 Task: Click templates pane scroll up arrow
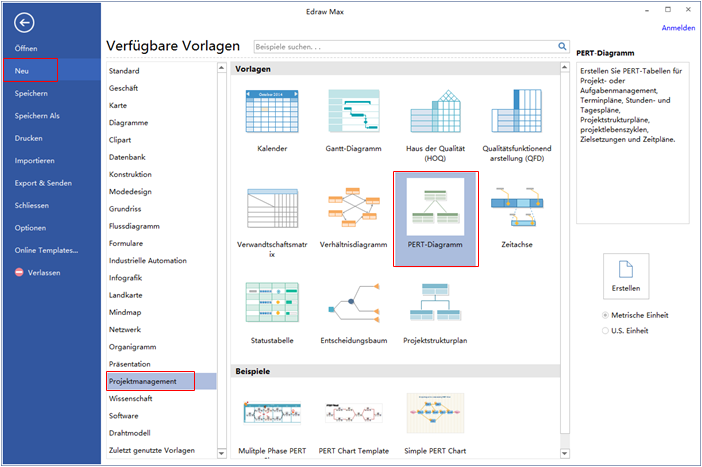click(565, 67)
